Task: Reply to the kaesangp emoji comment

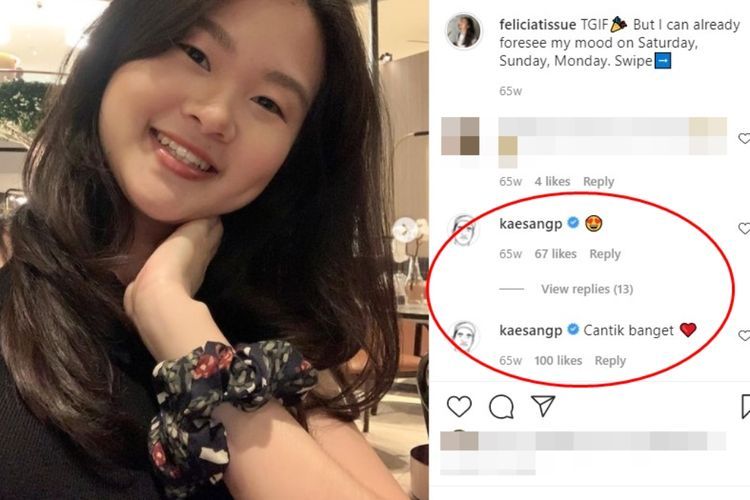Action: click(x=605, y=254)
